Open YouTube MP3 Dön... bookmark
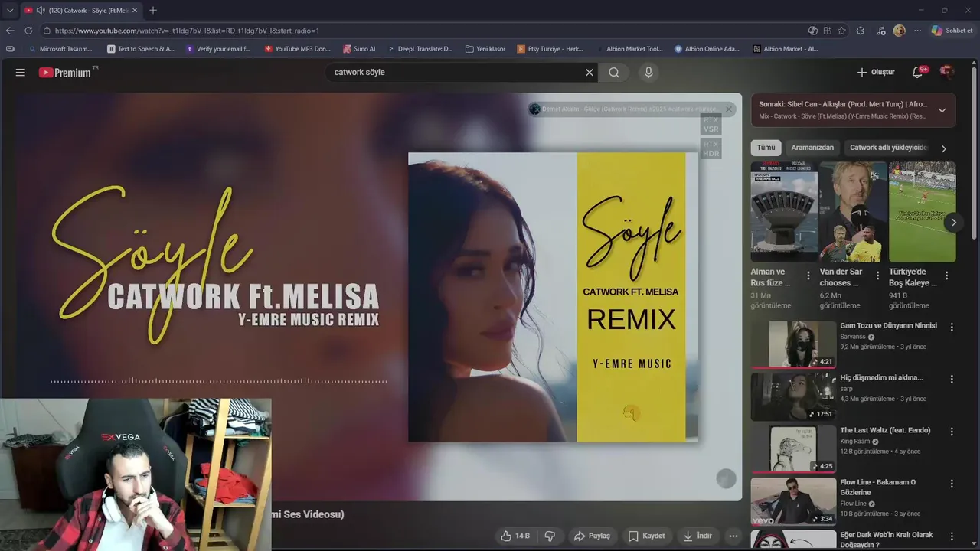Viewport: 980px width, 551px height. 297,49
